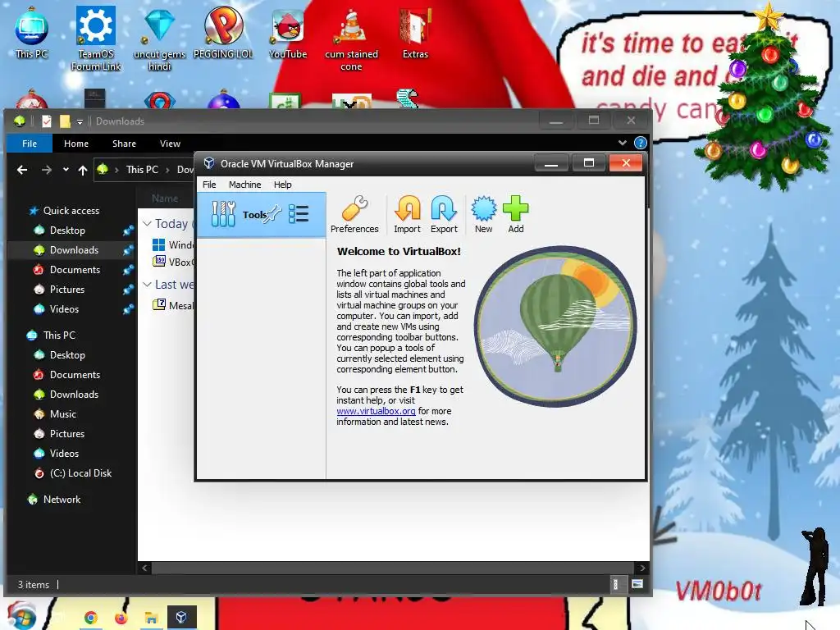The width and height of the screenshot is (840, 630).
Task: Click the horizontal scrollbar left arrow
Action: [x=144, y=568]
